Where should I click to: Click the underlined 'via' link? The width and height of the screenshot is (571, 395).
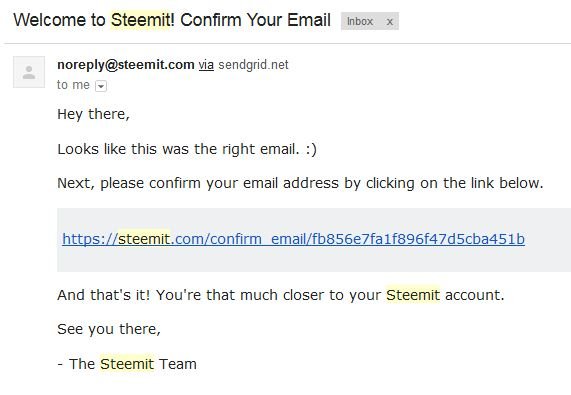[206, 65]
